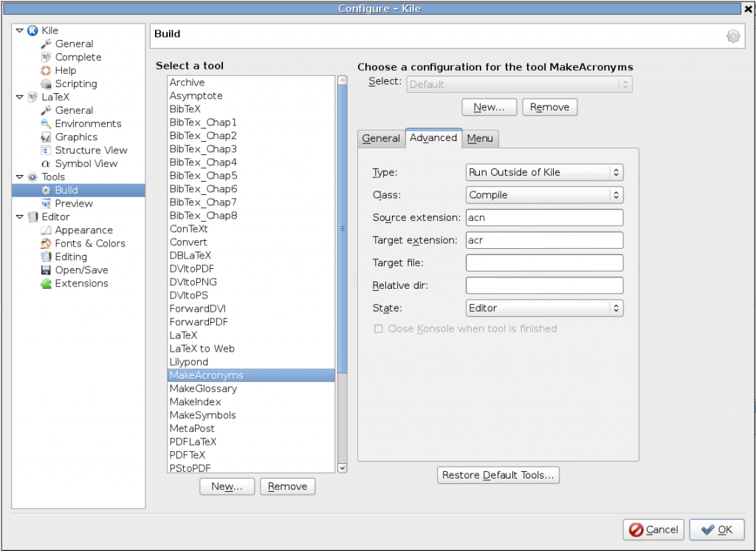The width and height of the screenshot is (756, 551).
Task: Click the Help lifebuoy icon
Action: coord(46,70)
